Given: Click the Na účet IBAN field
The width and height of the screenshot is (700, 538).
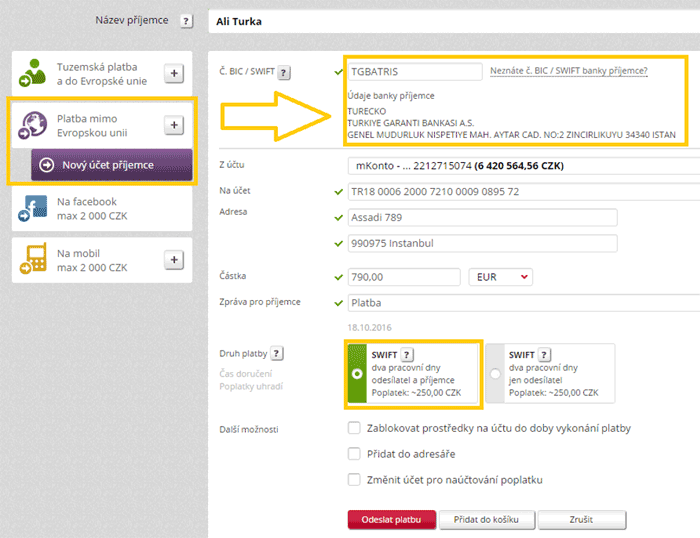Looking at the screenshot, I should coord(524,192).
